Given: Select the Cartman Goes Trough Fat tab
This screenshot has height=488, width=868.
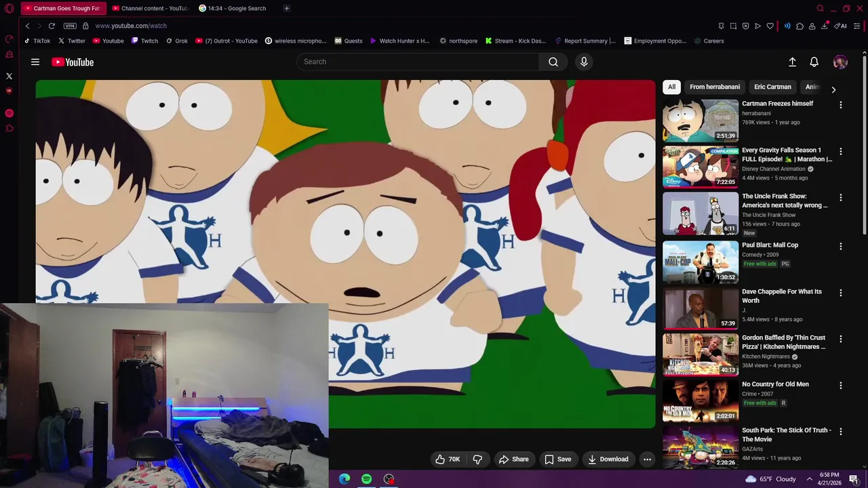Looking at the screenshot, I should [x=63, y=8].
